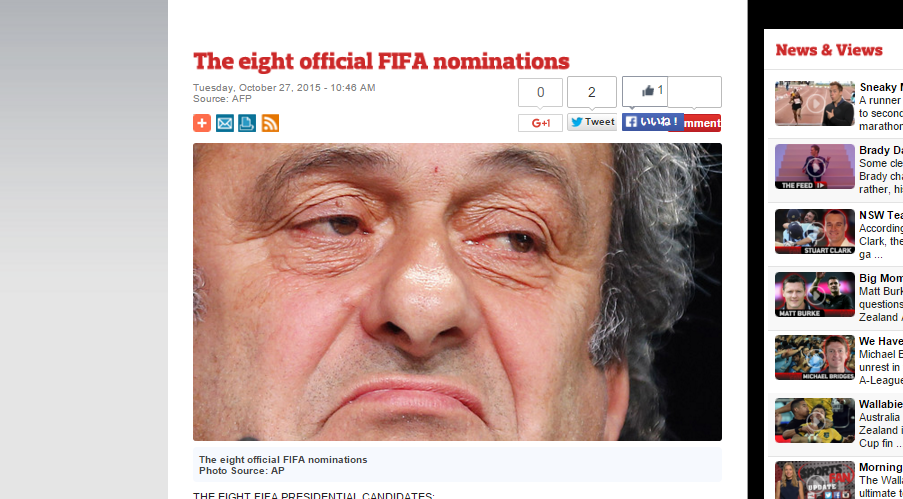Screen dimensions: 903x499
Task: Play the Sneaky marathon runner video thumbnail
Action: [814, 103]
